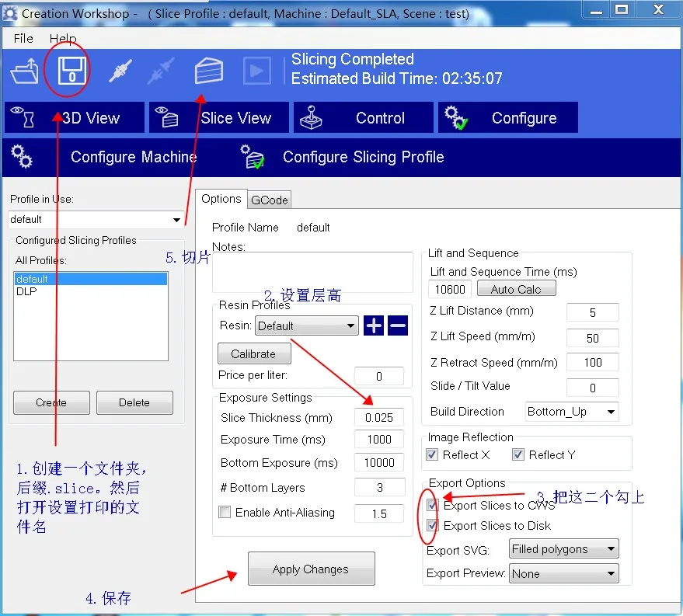Click the greyed play build icon
The width and height of the screenshot is (683, 616).
(x=256, y=71)
